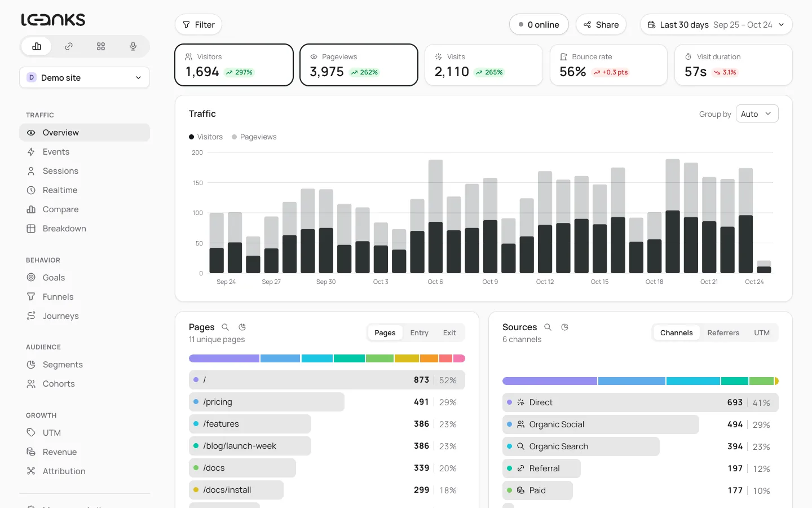Open Attribution in the sidebar
This screenshot has height=508, width=812.
[x=85, y=471]
